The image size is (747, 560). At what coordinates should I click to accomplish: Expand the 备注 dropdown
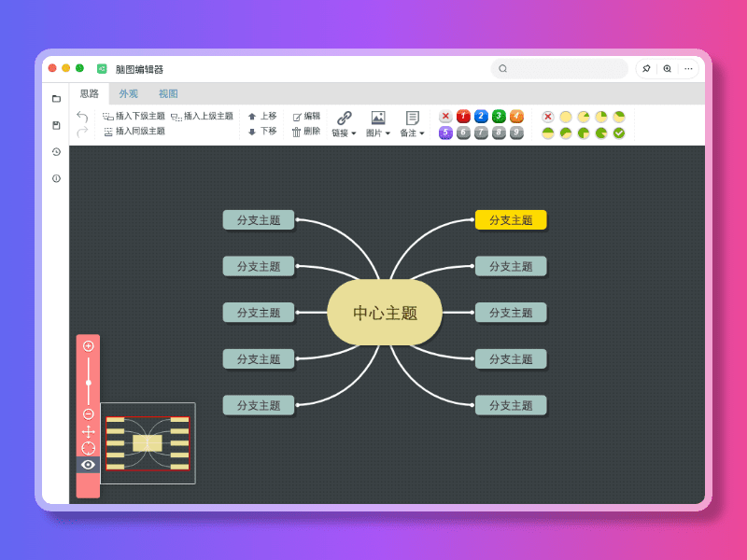tap(412, 132)
